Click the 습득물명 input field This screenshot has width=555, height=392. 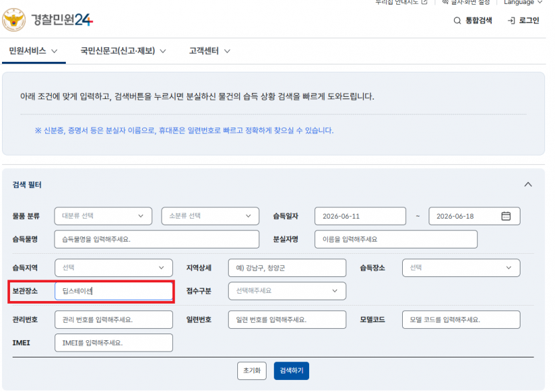pos(157,239)
